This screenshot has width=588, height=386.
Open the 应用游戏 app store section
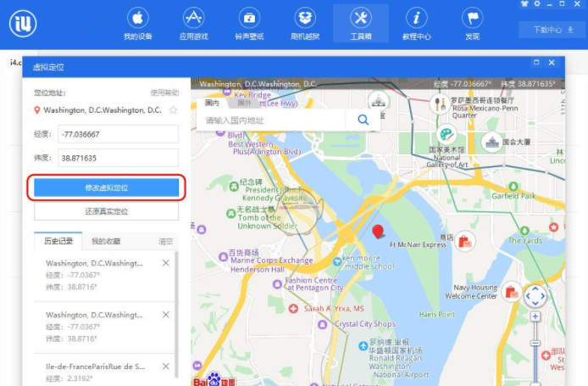click(193, 24)
